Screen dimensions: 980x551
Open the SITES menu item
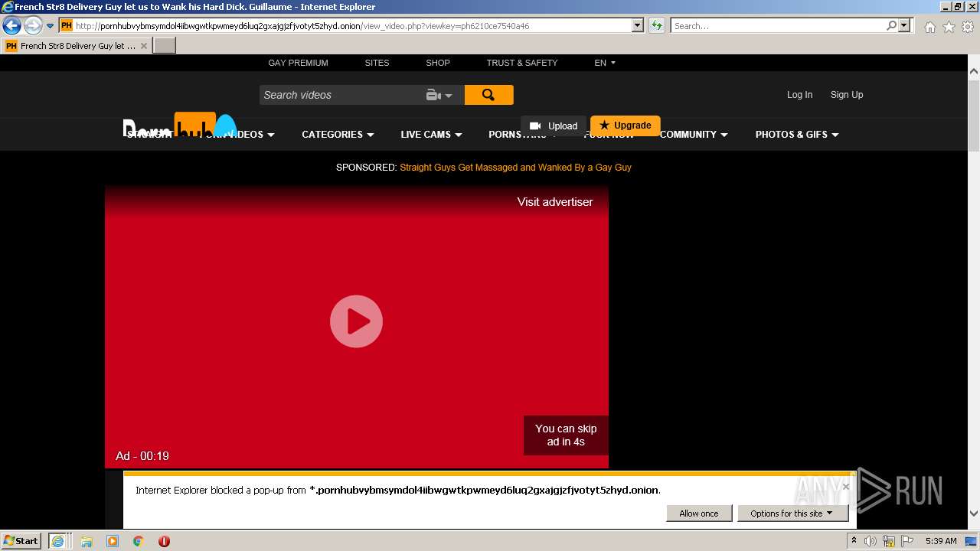[377, 63]
